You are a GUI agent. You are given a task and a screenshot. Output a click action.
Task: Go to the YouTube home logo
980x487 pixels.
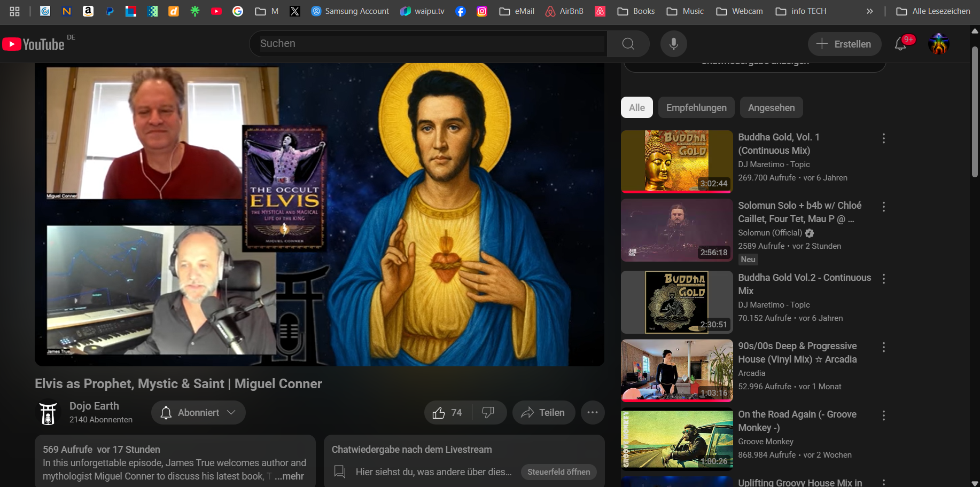pos(33,44)
